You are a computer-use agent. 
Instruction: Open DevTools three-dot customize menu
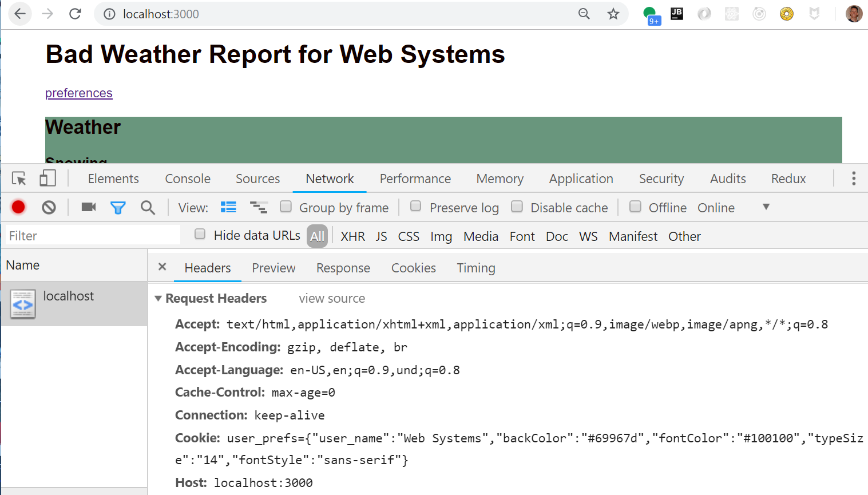click(853, 179)
